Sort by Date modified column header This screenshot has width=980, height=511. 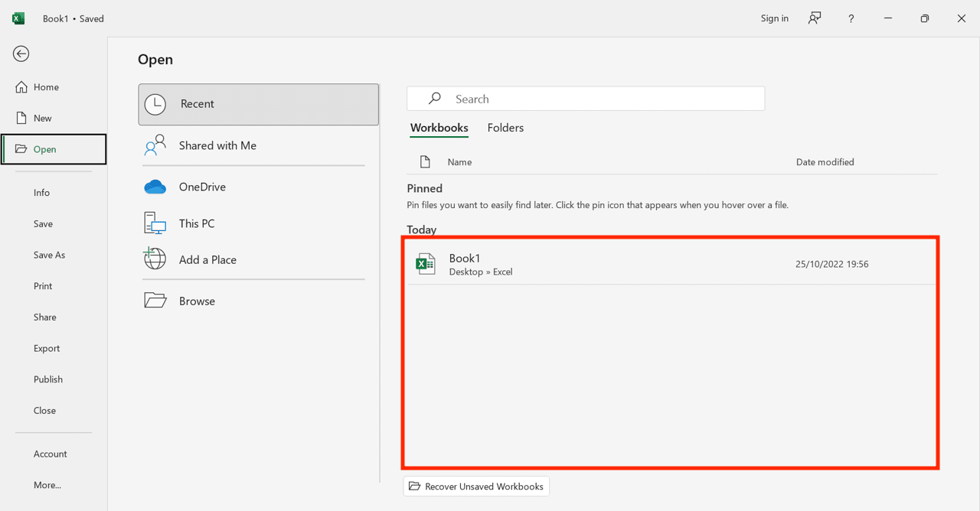825,162
